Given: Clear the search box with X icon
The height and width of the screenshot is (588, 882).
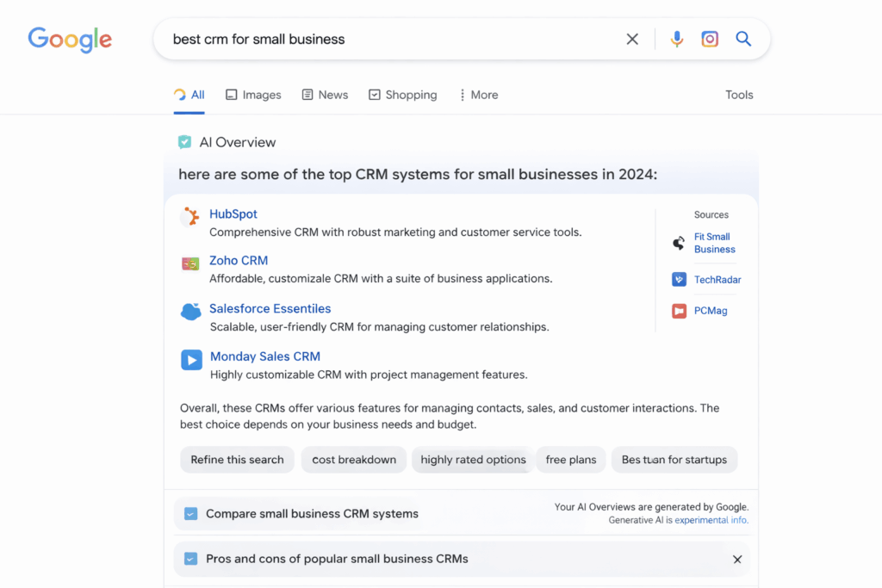Looking at the screenshot, I should 632,39.
